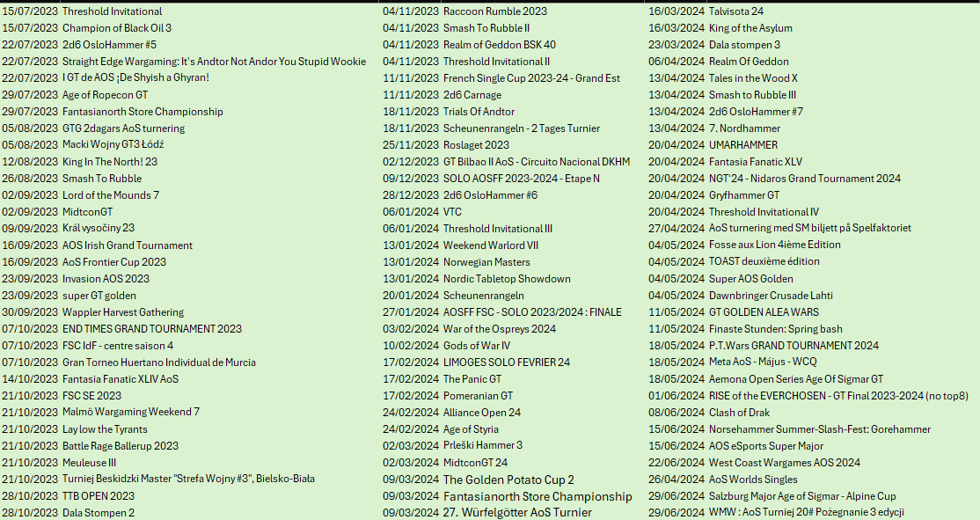980x520 pixels.
Task: Click The Panic GT cell
Action: [x=472, y=379]
